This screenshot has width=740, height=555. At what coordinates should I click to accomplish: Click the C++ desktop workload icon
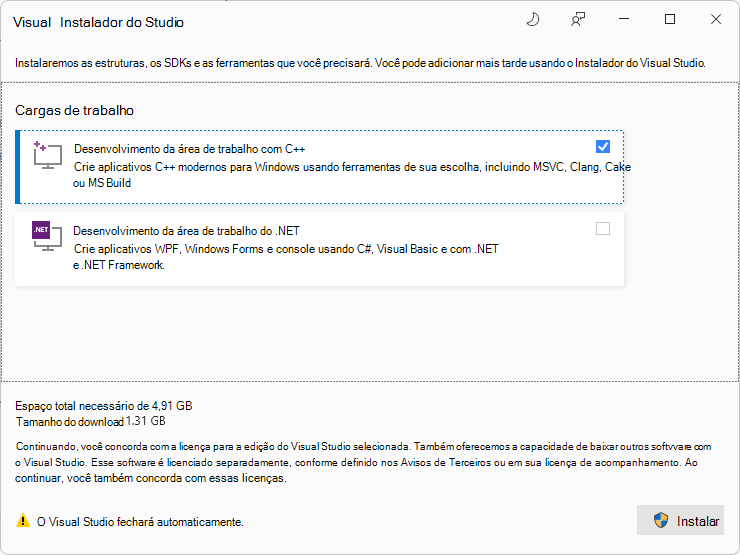coord(48,155)
